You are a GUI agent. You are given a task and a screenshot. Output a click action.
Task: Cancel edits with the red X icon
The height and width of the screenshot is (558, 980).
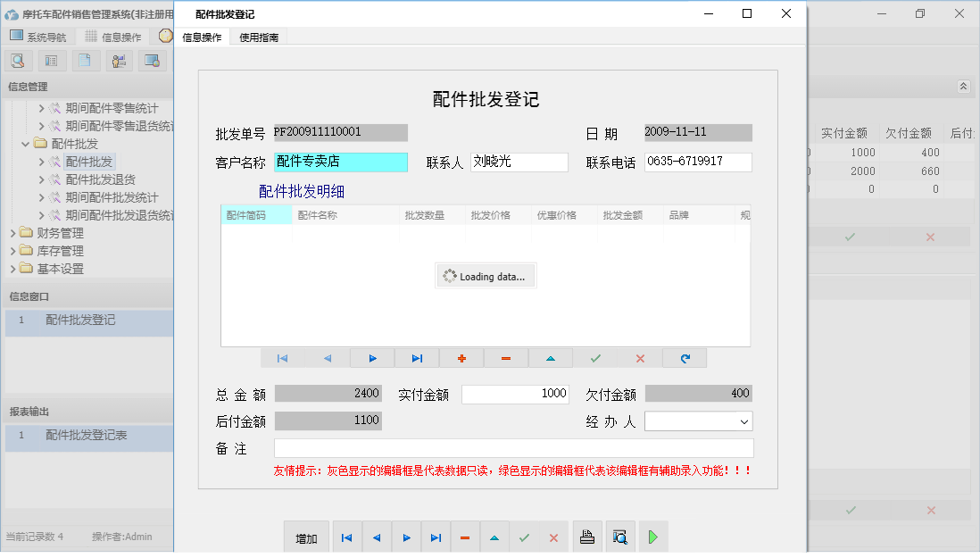tap(640, 357)
